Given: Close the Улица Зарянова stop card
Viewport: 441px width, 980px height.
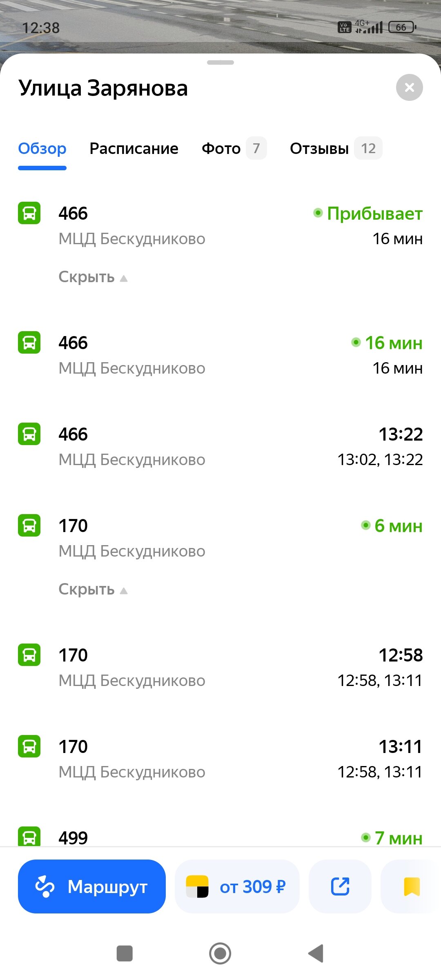Looking at the screenshot, I should [409, 87].
